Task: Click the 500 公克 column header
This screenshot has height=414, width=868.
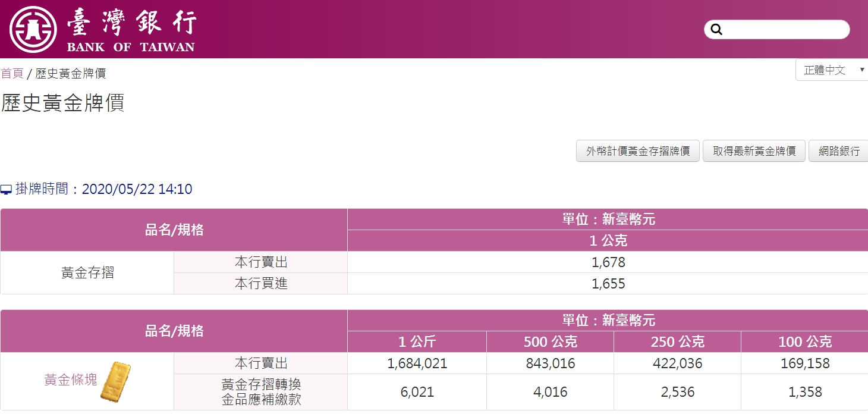Action: click(551, 342)
